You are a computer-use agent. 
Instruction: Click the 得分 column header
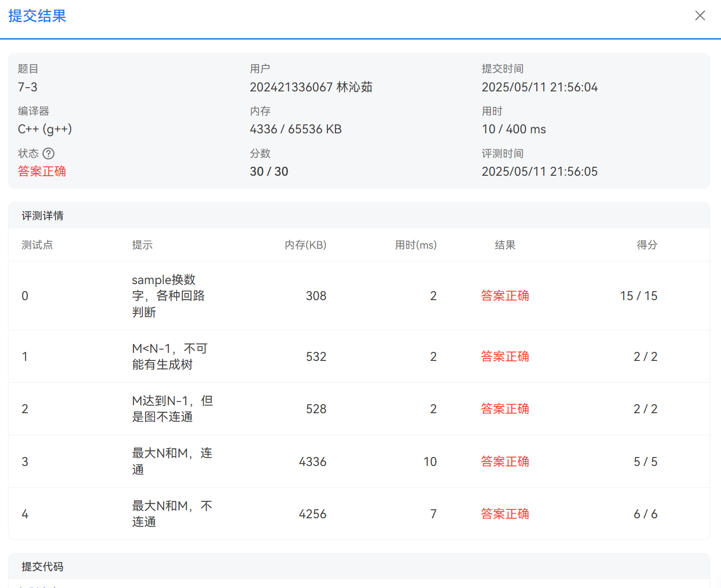(647, 245)
